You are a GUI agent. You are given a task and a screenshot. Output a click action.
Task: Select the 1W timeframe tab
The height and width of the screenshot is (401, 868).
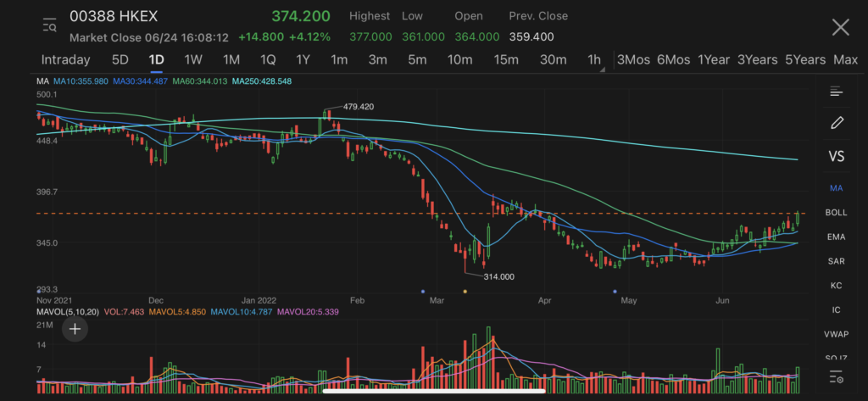click(x=193, y=60)
